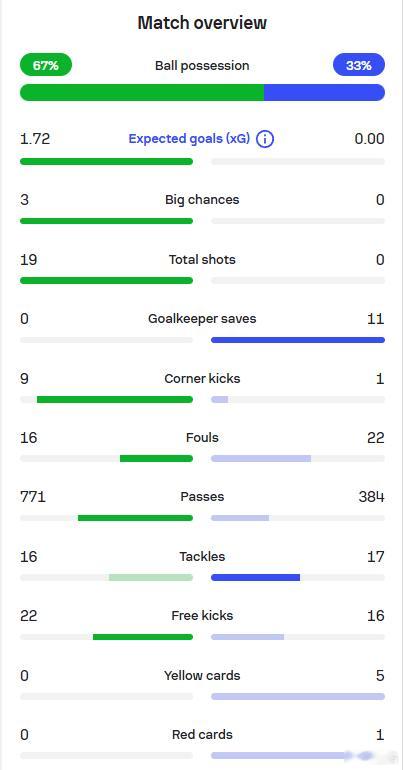Click the Total shots stat label
403x770 pixels.
(202, 259)
